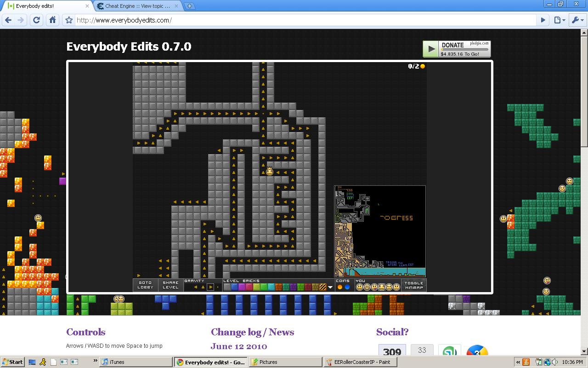Switch to the Pictures taskbar window
This screenshot has height=368, width=588.
click(x=285, y=362)
